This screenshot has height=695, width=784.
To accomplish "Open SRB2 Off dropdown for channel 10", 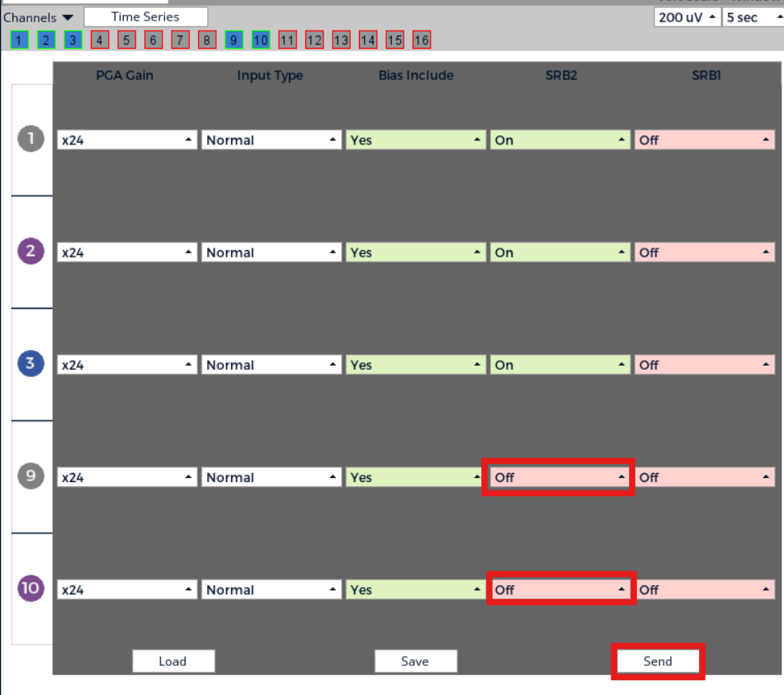I will (560, 590).
